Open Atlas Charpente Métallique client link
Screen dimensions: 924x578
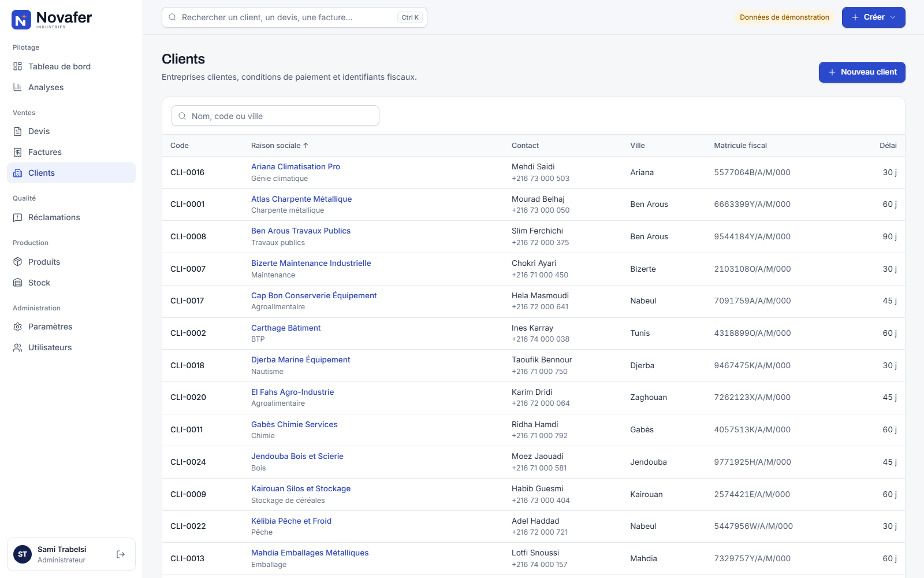(x=301, y=199)
